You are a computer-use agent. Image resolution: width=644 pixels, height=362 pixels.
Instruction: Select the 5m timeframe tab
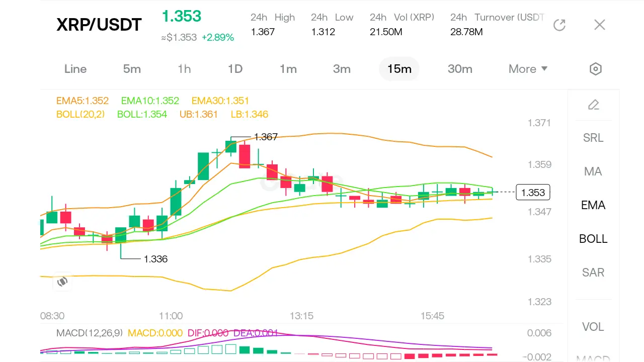coord(132,69)
